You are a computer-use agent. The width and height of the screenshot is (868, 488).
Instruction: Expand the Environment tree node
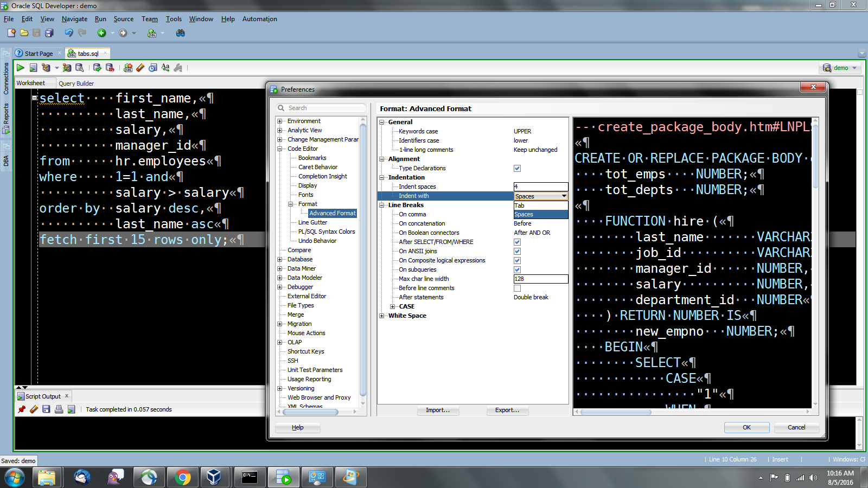pos(280,121)
